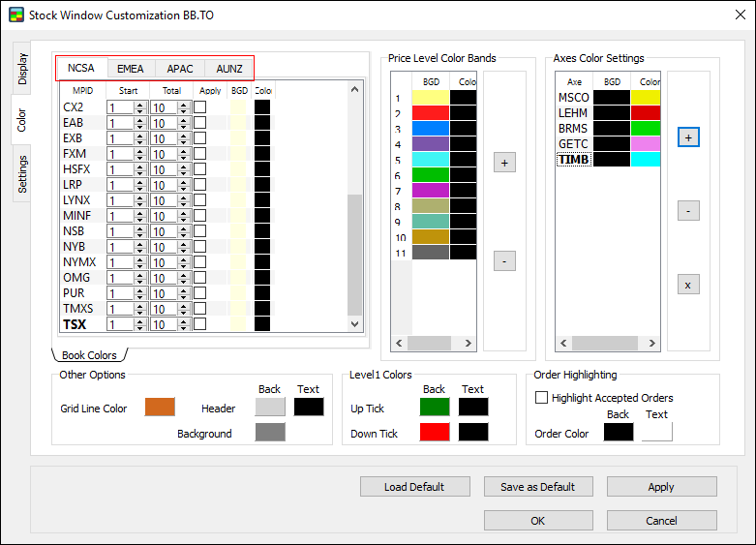Click the Save as Default button
The height and width of the screenshot is (545, 756).
[x=537, y=487]
